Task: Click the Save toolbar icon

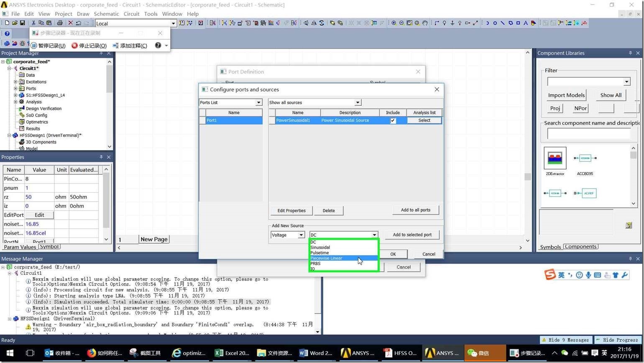Action: pyautogui.click(x=23, y=23)
